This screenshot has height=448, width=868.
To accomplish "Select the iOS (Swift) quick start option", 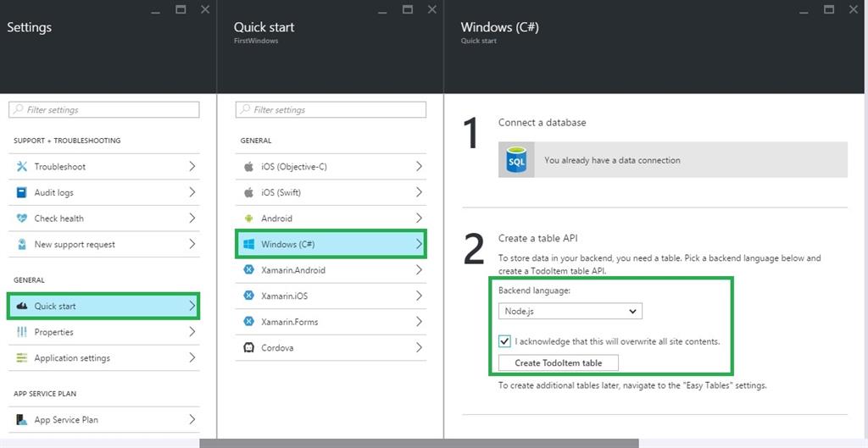I will tap(331, 192).
